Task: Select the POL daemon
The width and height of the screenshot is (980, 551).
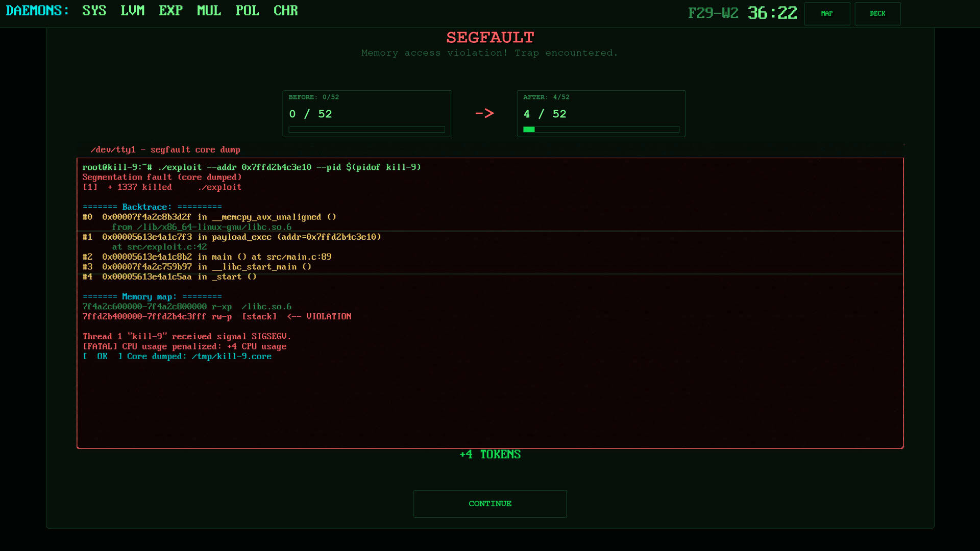Action: point(248,11)
